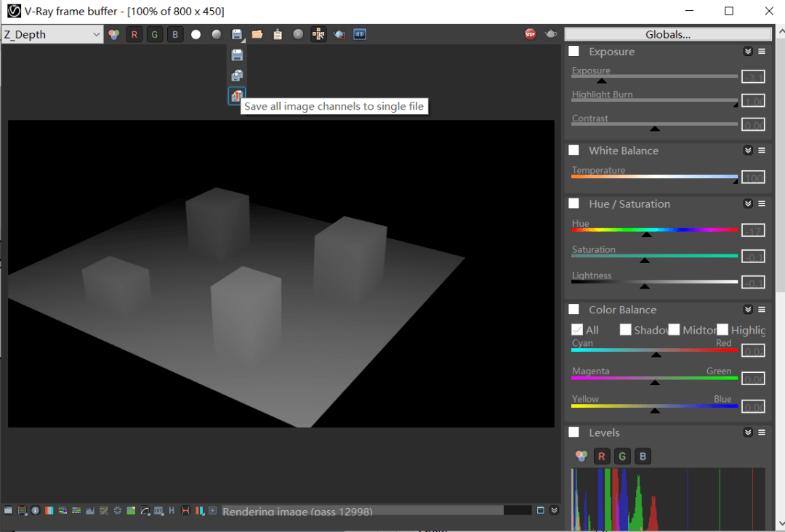Click the render teapot icon beside Stop
The height and width of the screenshot is (532, 785).
coord(551,34)
